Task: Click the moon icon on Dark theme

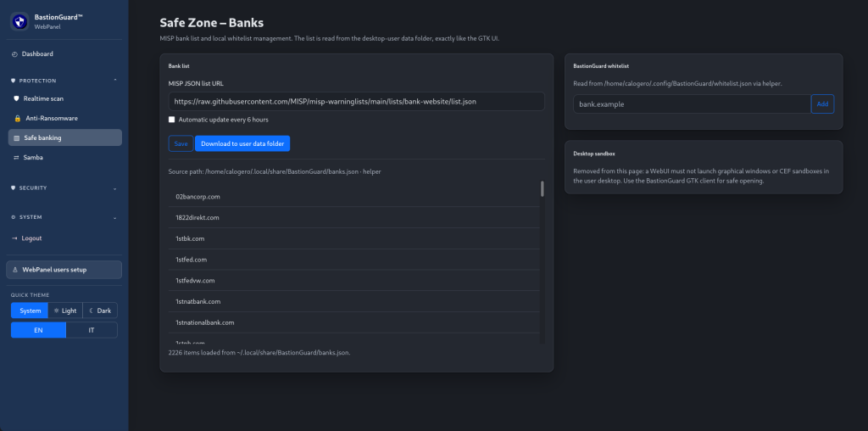Action: tap(92, 311)
